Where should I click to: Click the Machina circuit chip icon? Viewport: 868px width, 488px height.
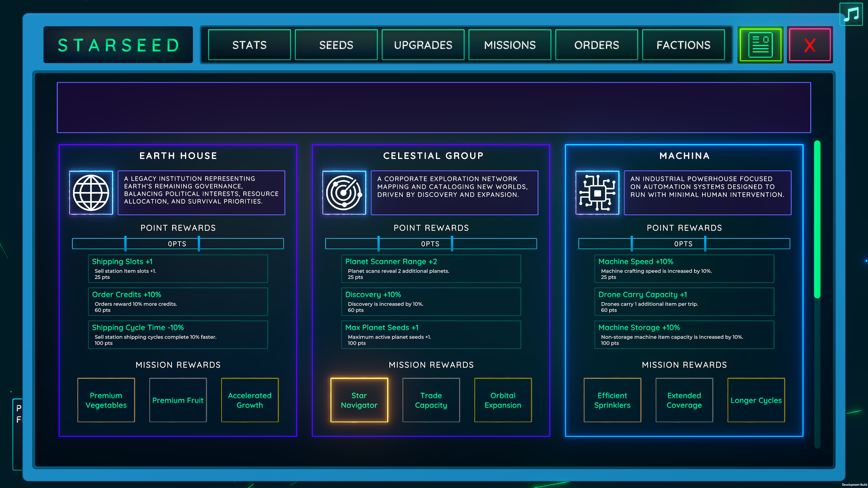point(597,193)
